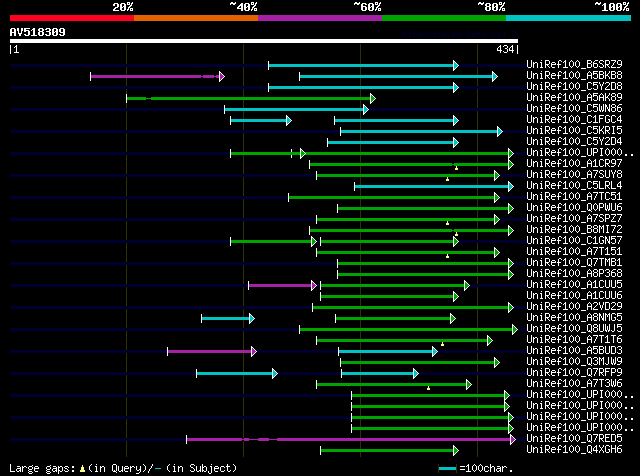This screenshot has height=476, width=640.
Task: Click the cyan alignment bar for C5WN86
Action: (x=296, y=109)
